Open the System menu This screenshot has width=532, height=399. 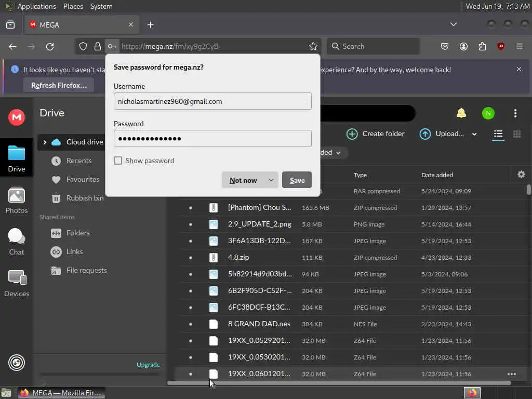click(x=101, y=6)
